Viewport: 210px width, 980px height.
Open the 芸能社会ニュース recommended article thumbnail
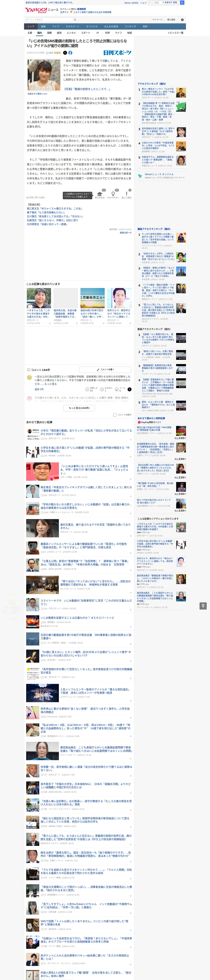92,298
